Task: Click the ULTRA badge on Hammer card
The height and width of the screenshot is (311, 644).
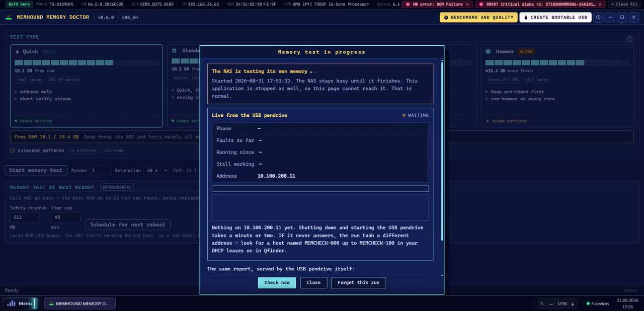Action: pos(526,51)
